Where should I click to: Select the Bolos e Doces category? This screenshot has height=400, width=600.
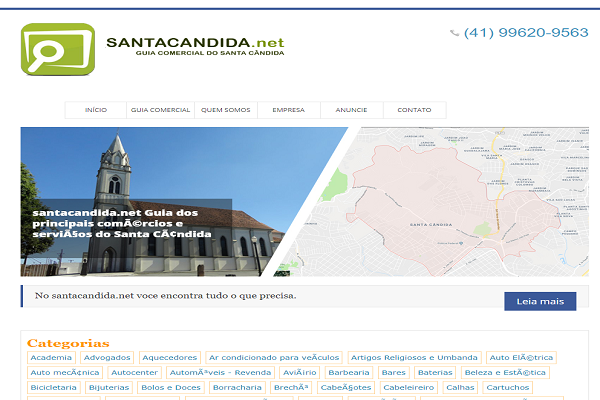coord(170,387)
